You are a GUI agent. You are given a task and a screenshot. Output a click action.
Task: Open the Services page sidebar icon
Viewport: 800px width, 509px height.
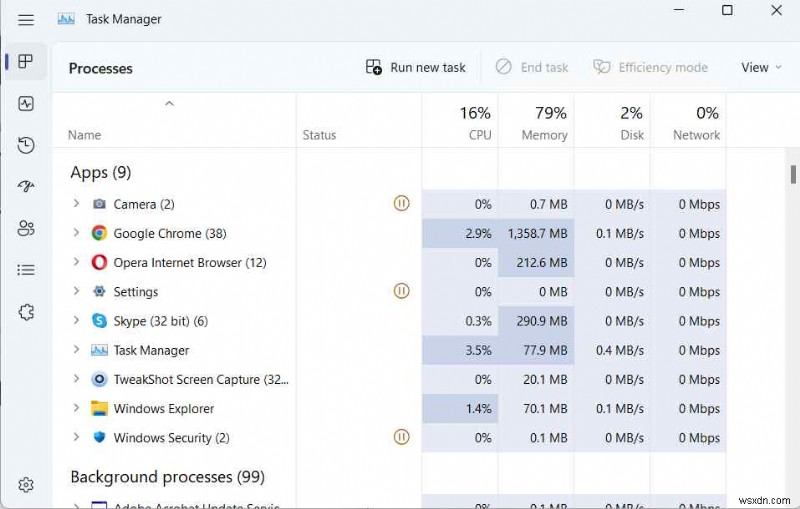pyautogui.click(x=26, y=312)
